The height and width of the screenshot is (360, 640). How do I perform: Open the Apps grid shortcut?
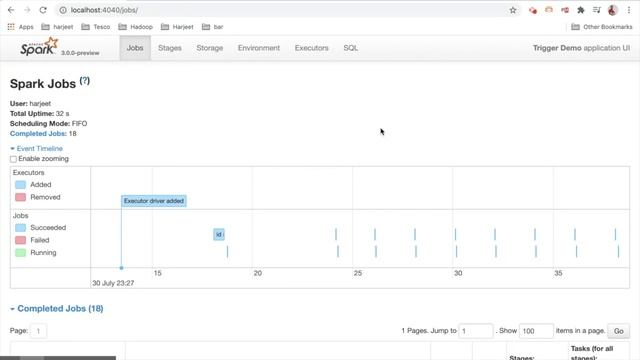pyautogui.click(x=20, y=27)
